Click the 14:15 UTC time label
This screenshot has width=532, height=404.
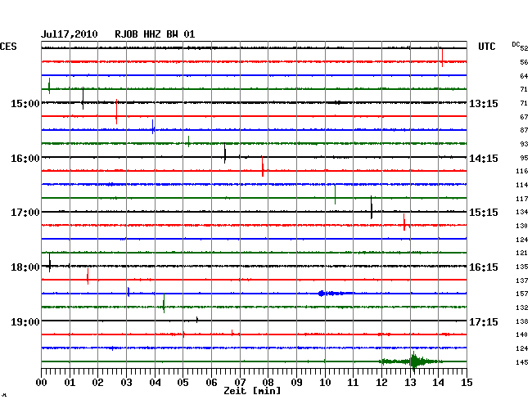[484, 159]
